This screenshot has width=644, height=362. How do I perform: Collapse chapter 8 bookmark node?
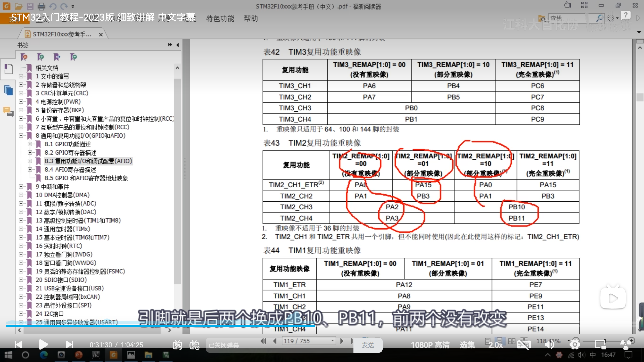click(21, 136)
